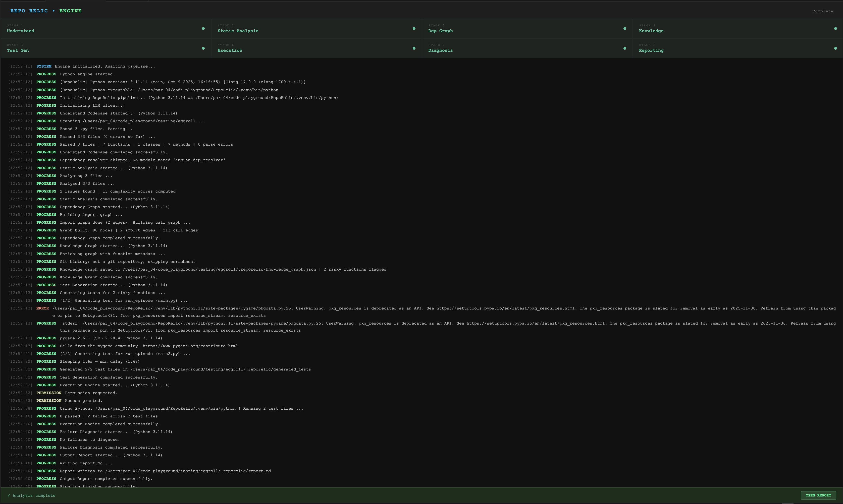Click the Analysis complete status message
Image resolution: width=843 pixels, height=504 pixels.
pyautogui.click(x=31, y=495)
